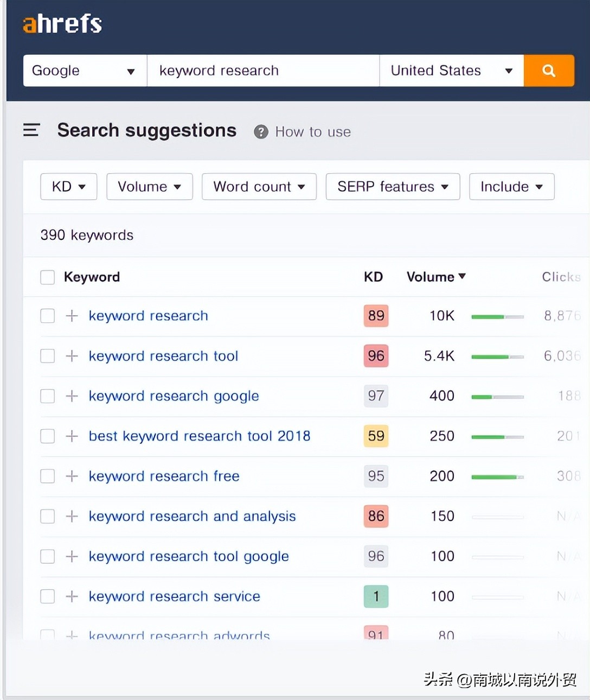590x700 pixels.
Task: Select checkbox for 'best keyword research tool 2018'
Action: 48,436
